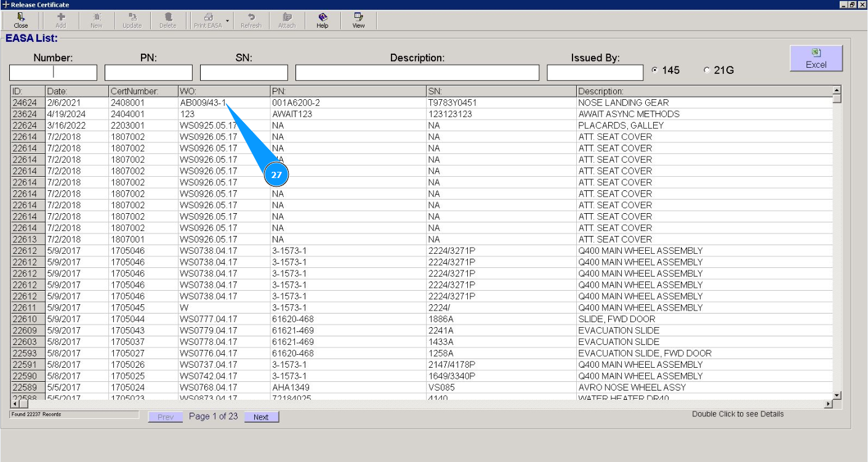Select row ID 22624
868x462 pixels.
[x=28, y=126]
